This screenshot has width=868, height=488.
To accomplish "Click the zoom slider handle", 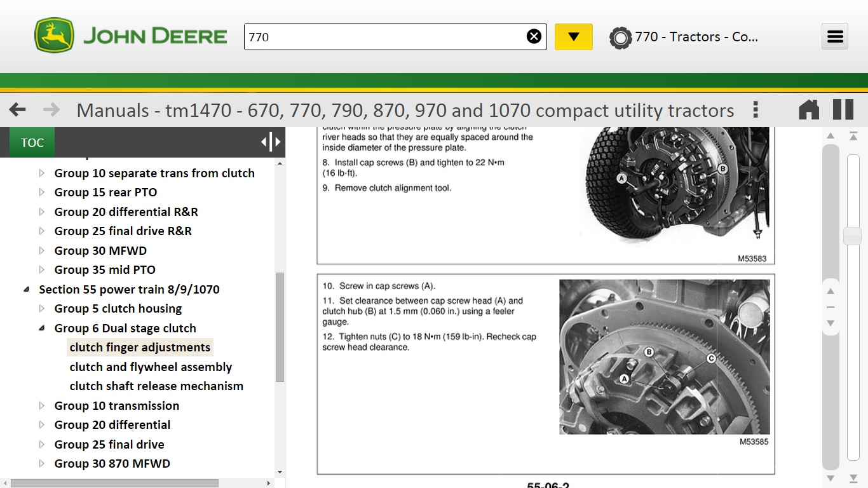I will pos(852,236).
